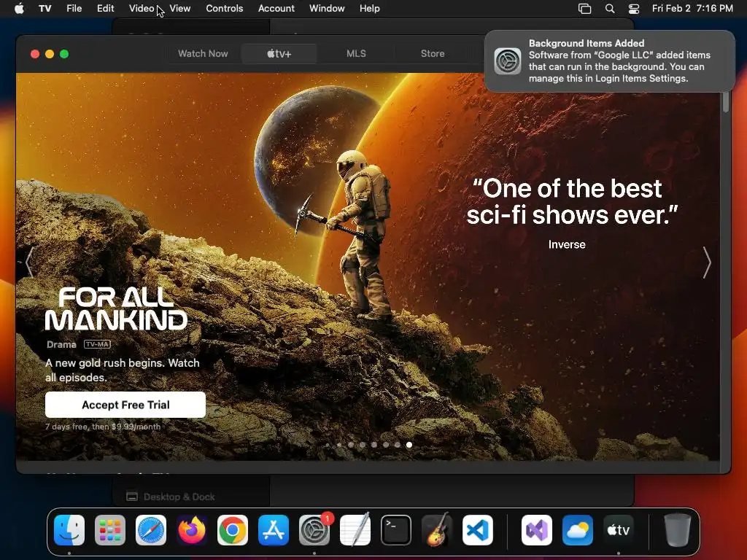Click the TV app window scrollbar
747x560 pixels.
726,101
